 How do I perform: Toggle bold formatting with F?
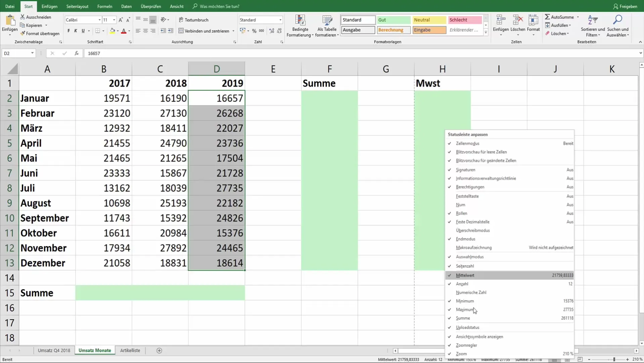[68, 31]
